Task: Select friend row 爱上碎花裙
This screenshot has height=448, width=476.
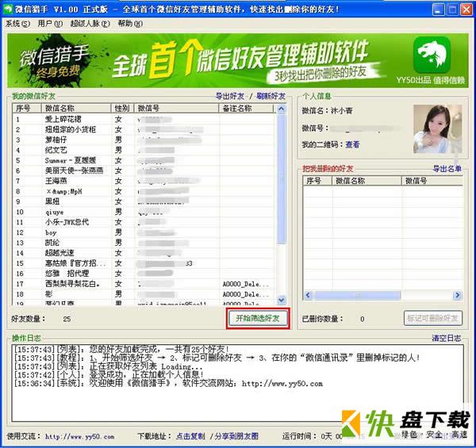Action: tap(144, 119)
